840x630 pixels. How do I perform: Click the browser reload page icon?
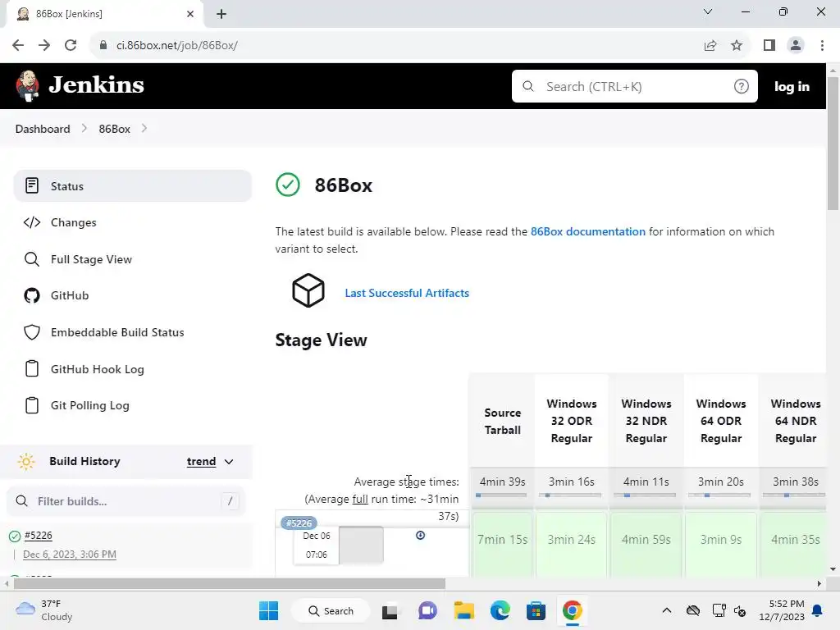[71, 45]
